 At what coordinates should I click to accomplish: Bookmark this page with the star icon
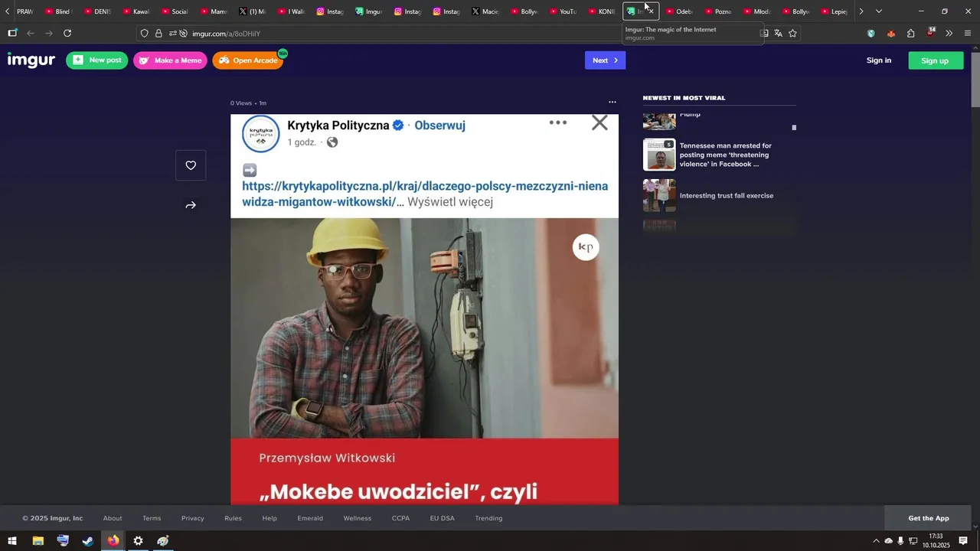pyautogui.click(x=792, y=33)
